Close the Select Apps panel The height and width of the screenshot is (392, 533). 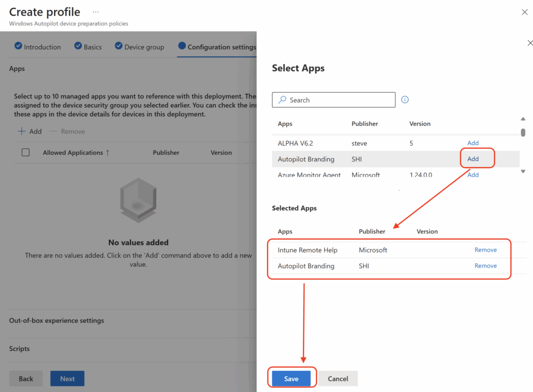tap(530, 43)
